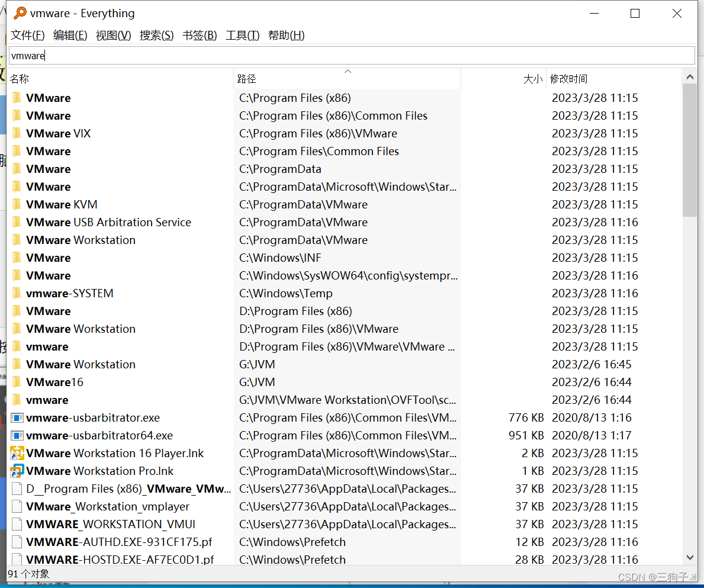Sort results by the 路径 column header

tap(247, 79)
